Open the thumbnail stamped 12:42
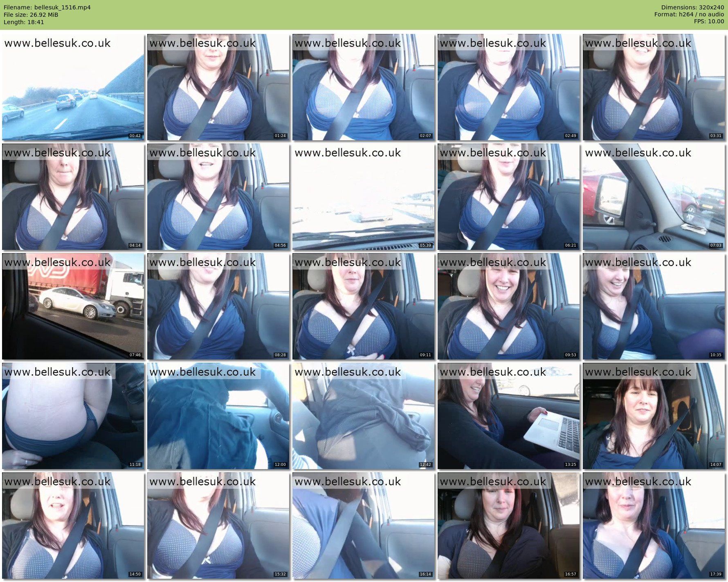728x582 pixels. 364,416
